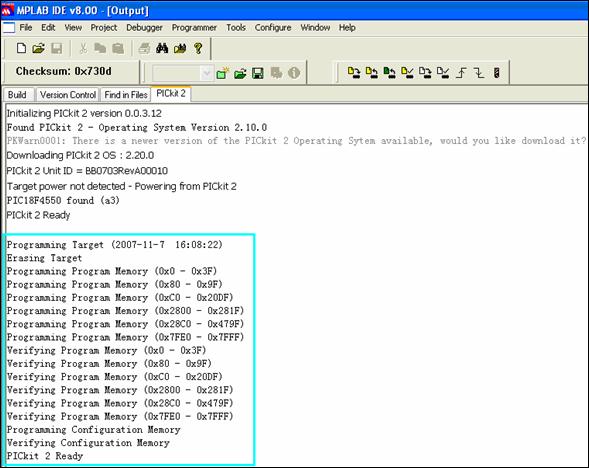
Task: Click the line 'Initializing PICkit 2 version 0.0.3.12'
Action: coord(84,113)
